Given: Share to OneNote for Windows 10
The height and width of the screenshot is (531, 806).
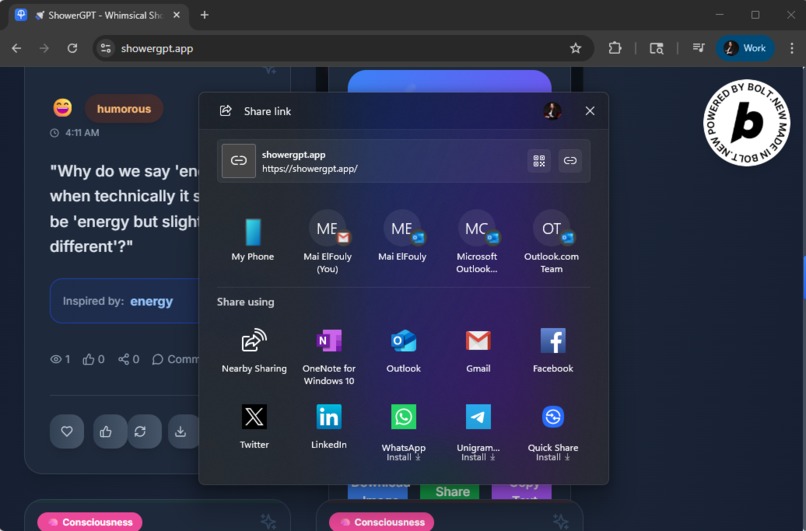Looking at the screenshot, I should 329,356.
